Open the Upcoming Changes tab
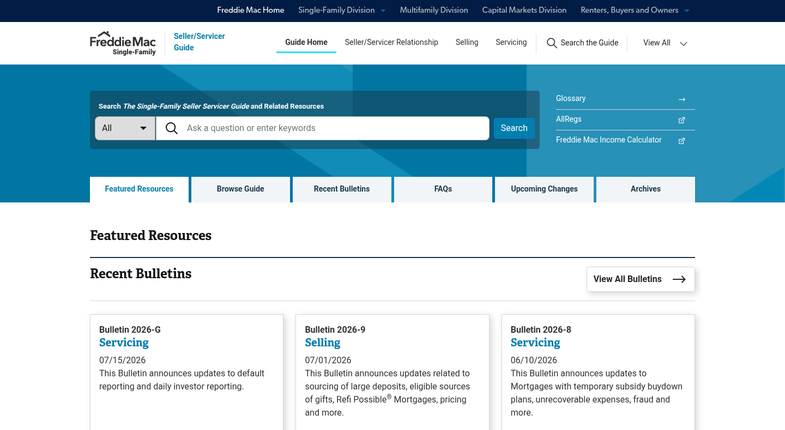 (x=544, y=189)
